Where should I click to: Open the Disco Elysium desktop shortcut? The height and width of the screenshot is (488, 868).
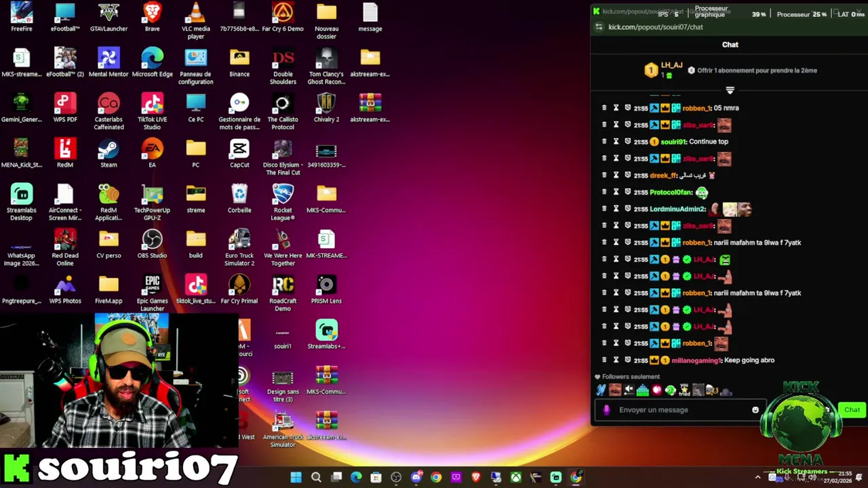click(x=283, y=157)
